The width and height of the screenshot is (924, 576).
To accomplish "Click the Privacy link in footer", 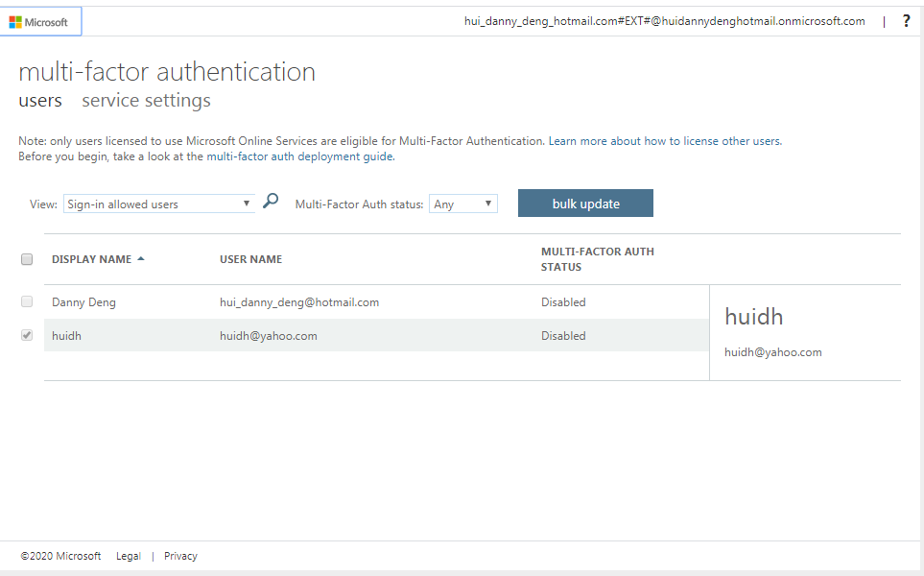I will pos(180,555).
